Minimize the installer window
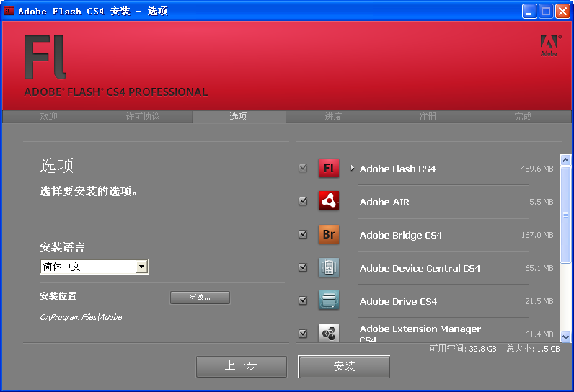Viewport: 574px width, 392px height. tap(529, 12)
